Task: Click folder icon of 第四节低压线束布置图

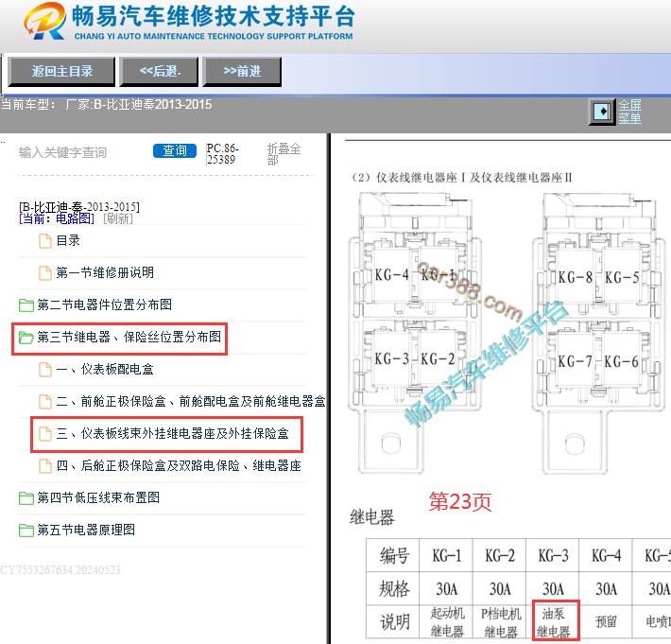Action: click(x=26, y=498)
